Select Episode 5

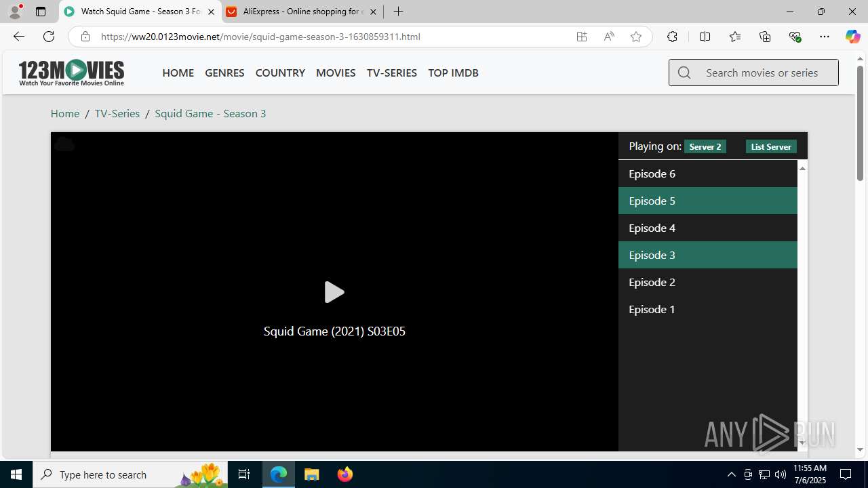pos(707,201)
